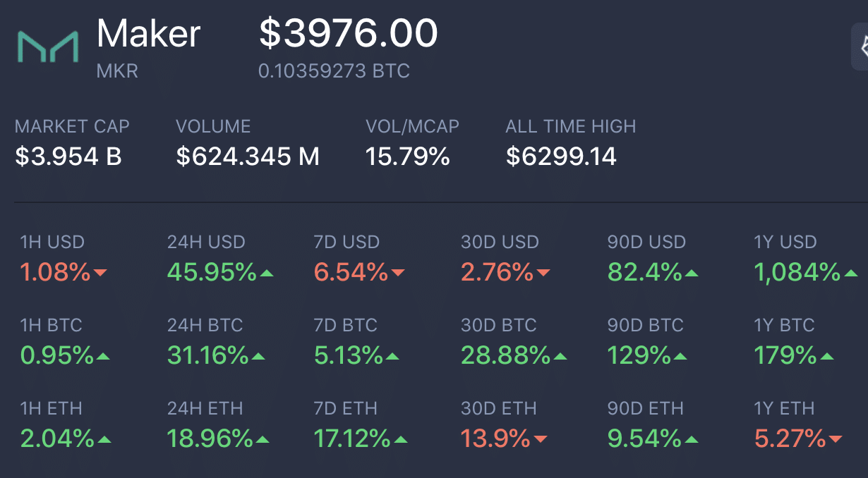Click the 90D USD 82.4% change
The width and height of the screenshot is (868, 478).
(x=645, y=272)
